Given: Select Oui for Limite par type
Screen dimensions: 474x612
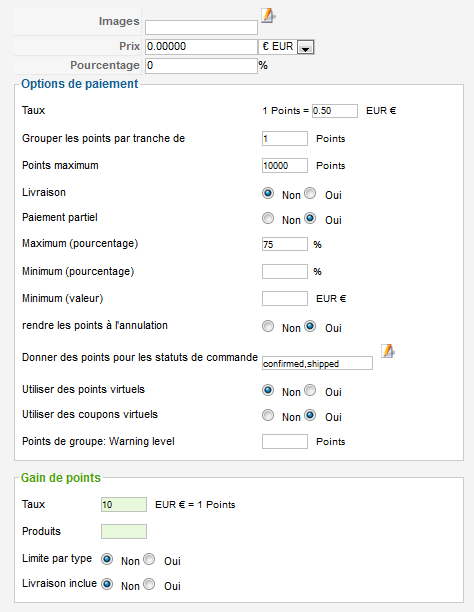Looking at the screenshot, I should click(x=149, y=559).
